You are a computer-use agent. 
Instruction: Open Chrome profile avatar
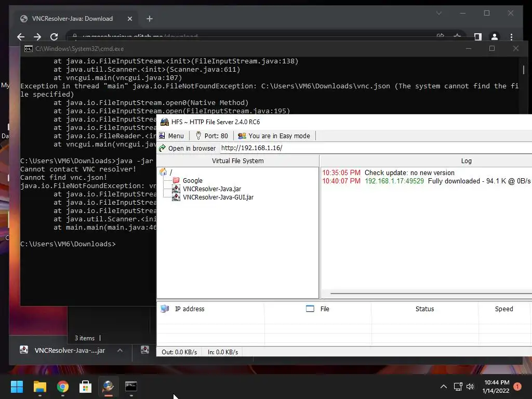point(495,37)
